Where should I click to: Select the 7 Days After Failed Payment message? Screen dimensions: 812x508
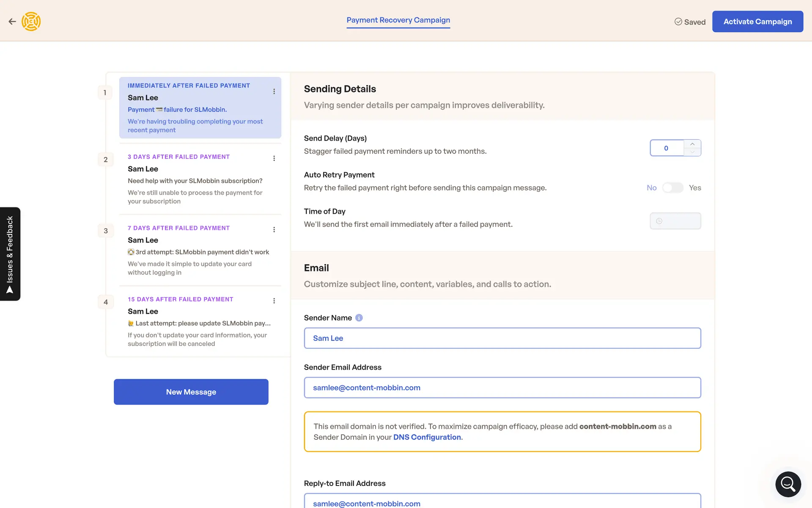(x=200, y=250)
